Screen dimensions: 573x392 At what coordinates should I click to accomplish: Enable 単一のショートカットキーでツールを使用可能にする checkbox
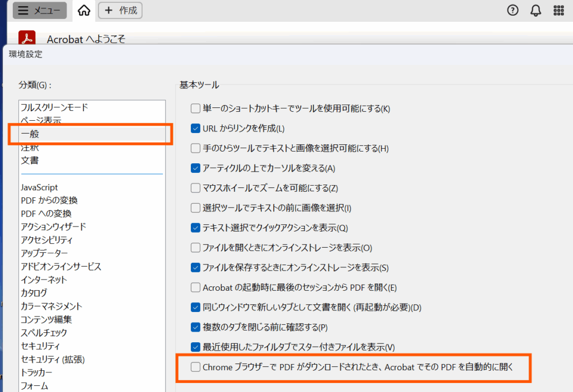195,108
